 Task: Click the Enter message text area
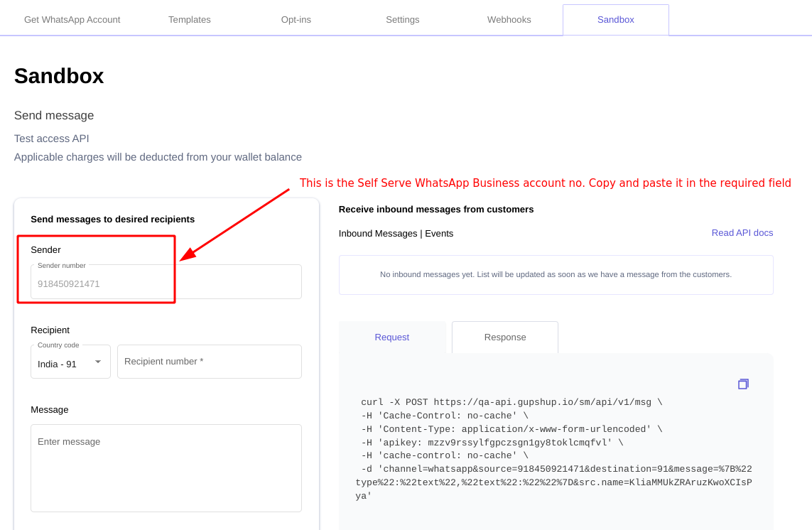point(166,468)
